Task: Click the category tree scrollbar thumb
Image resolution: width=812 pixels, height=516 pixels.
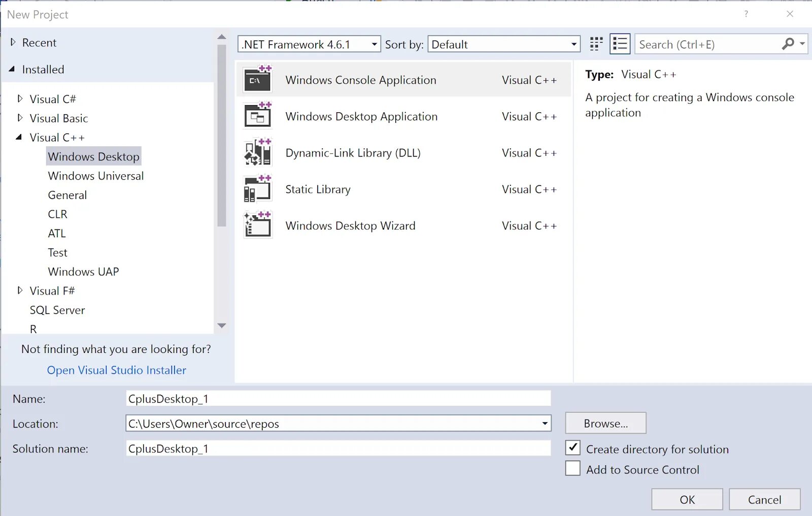Action: pyautogui.click(x=222, y=135)
